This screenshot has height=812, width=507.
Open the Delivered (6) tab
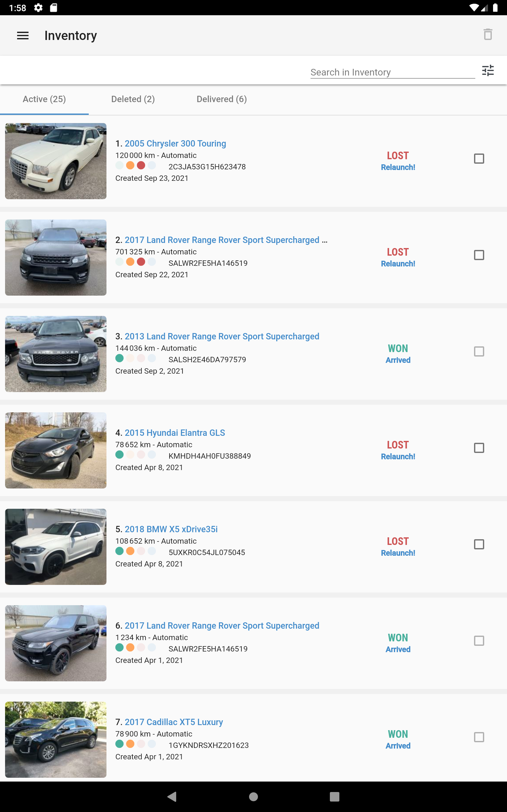(x=221, y=99)
